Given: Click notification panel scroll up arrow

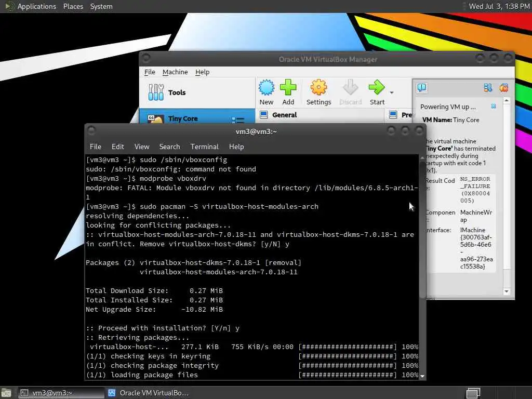Looking at the screenshot, I should 506,100.
